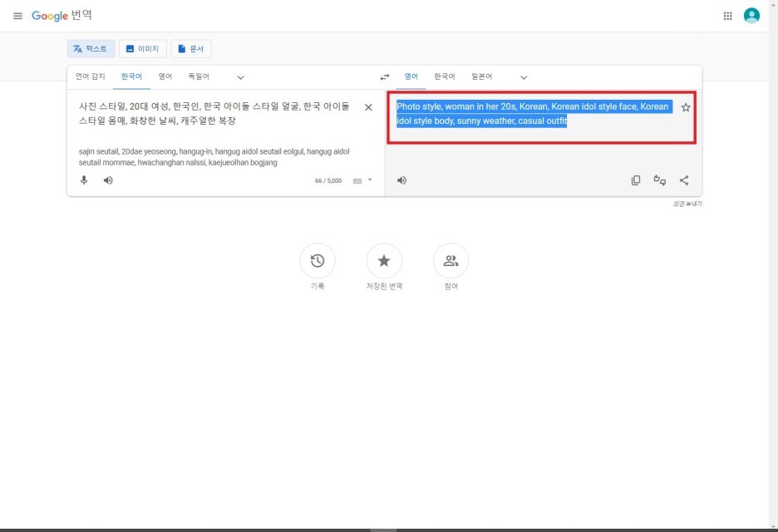Open the hamburger main menu
The image size is (778, 532).
(x=17, y=16)
